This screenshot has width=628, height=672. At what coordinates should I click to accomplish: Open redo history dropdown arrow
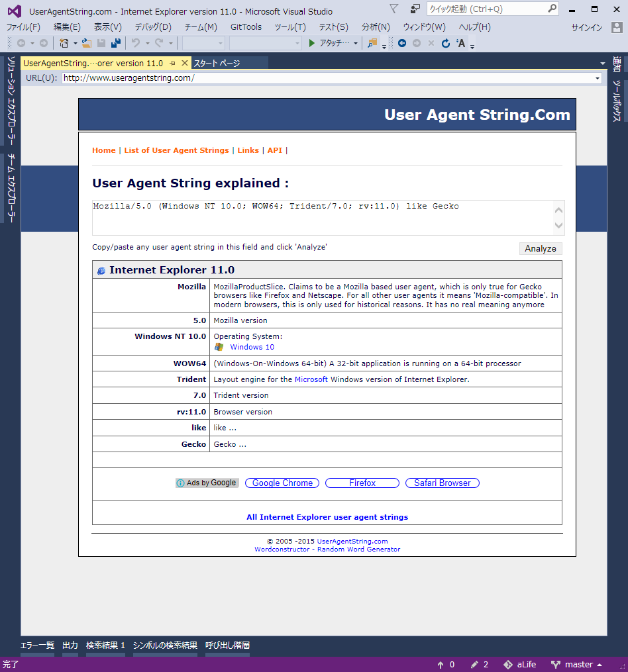point(171,43)
